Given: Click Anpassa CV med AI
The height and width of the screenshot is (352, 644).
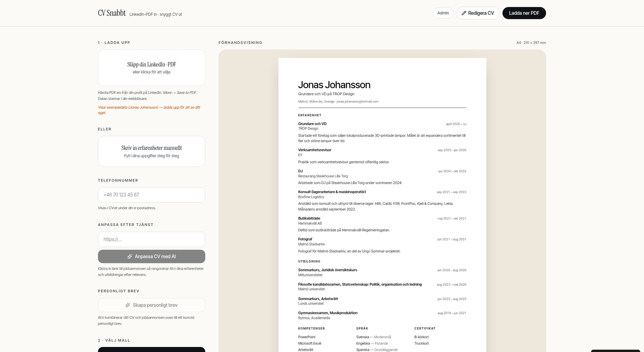Looking at the screenshot, I should click(x=151, y=256).
